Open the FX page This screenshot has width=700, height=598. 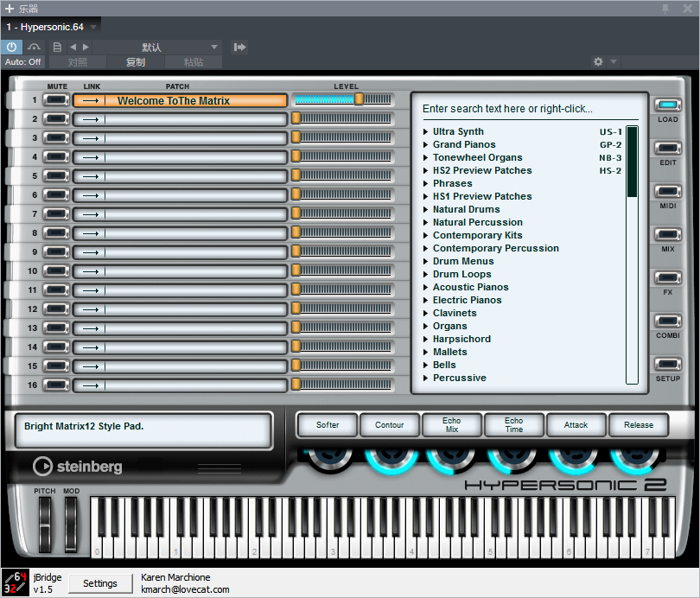tap(667, 278)
